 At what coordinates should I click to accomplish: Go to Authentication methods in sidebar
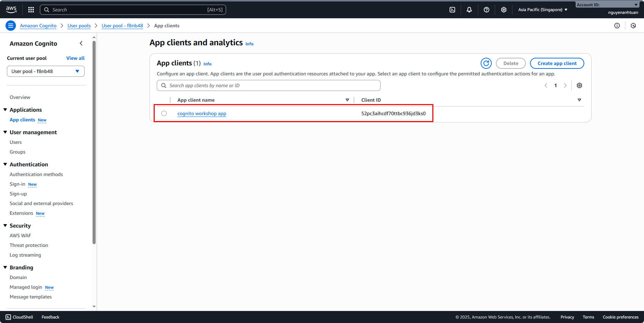click(36, 174)
